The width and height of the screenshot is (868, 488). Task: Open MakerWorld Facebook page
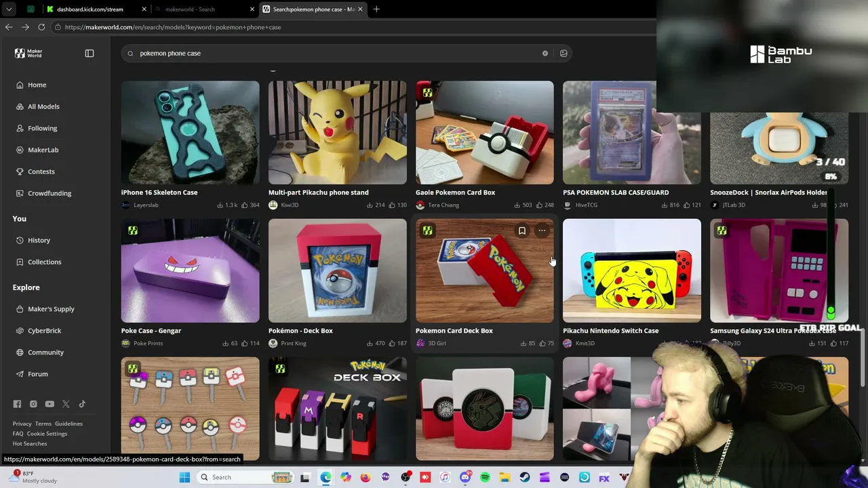pyautogui.click(x=17, y=404)
